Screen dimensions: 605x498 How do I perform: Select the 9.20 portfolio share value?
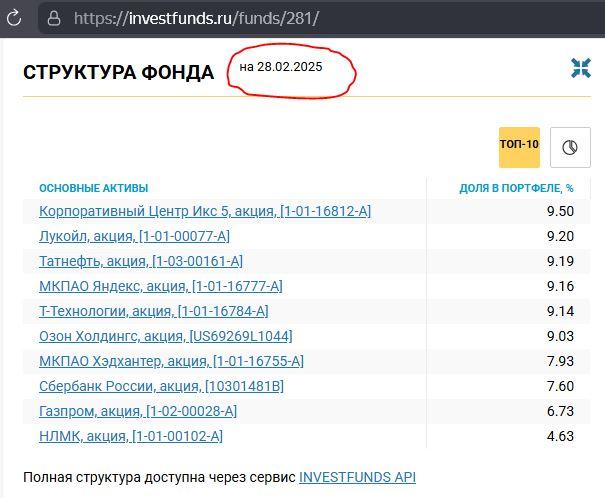(560, 236)
